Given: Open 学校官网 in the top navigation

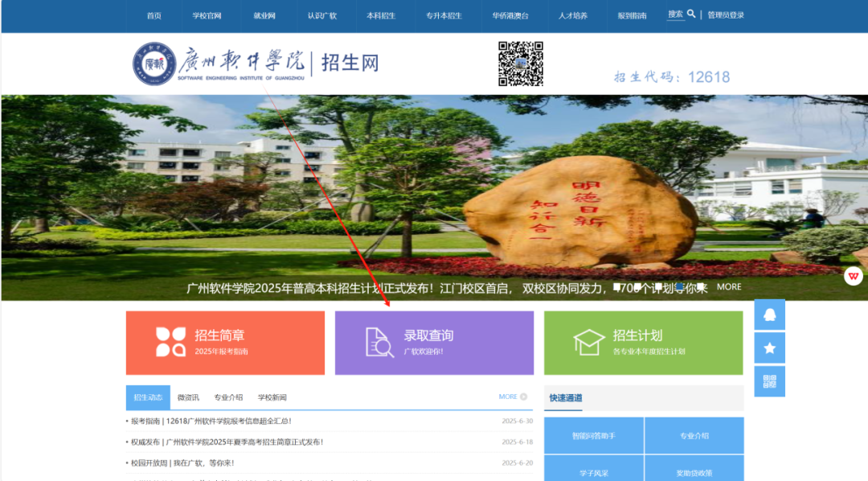Looking at the screenshot, I should pyautogui.click(x=207, y=15).
